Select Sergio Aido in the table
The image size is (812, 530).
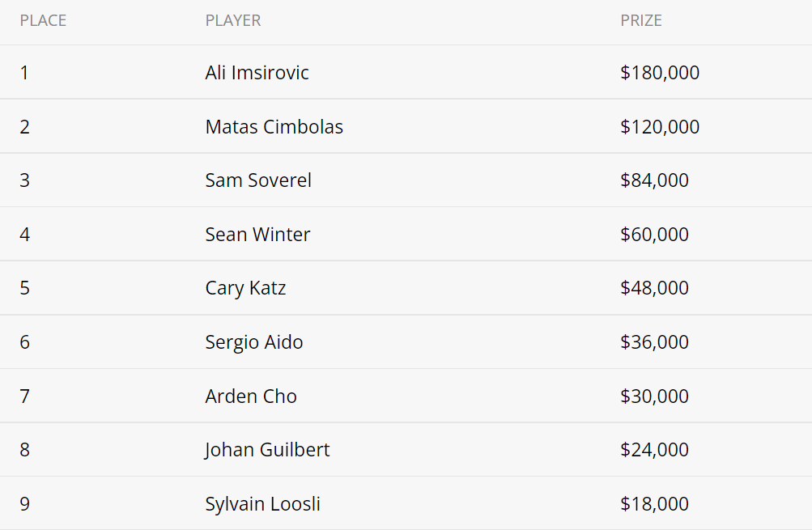[x=253, y=342]
